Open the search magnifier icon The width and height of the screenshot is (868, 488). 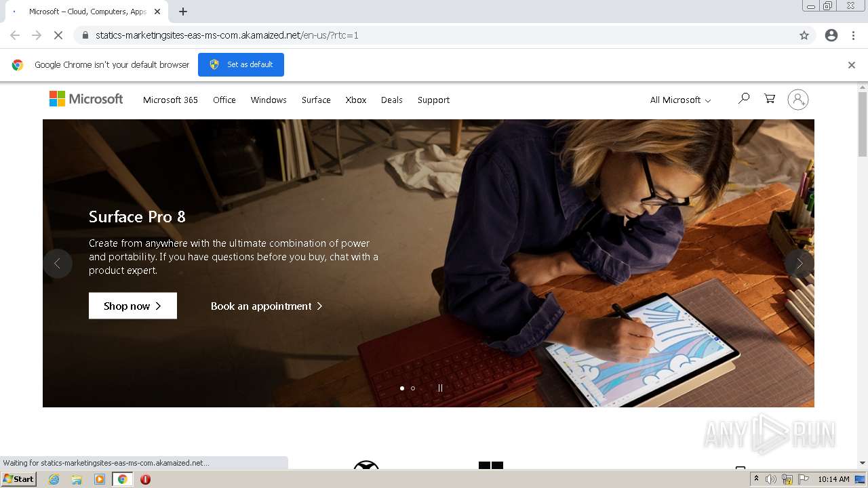click(744, 99)
